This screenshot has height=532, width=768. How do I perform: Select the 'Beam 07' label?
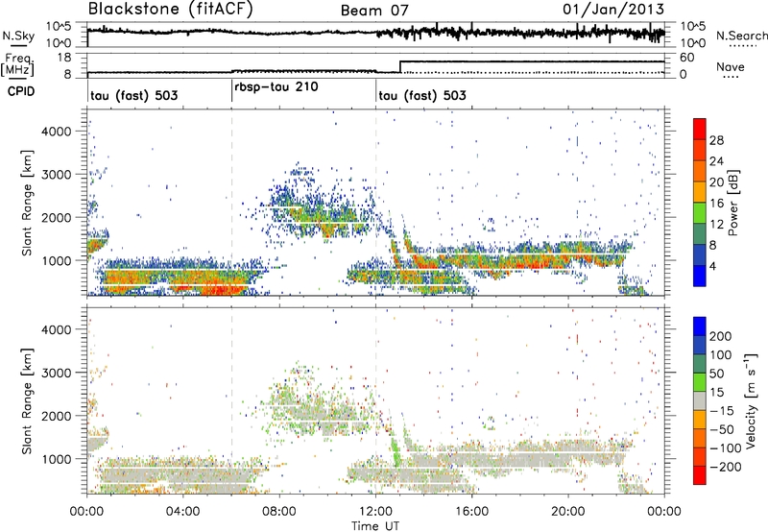374,11
